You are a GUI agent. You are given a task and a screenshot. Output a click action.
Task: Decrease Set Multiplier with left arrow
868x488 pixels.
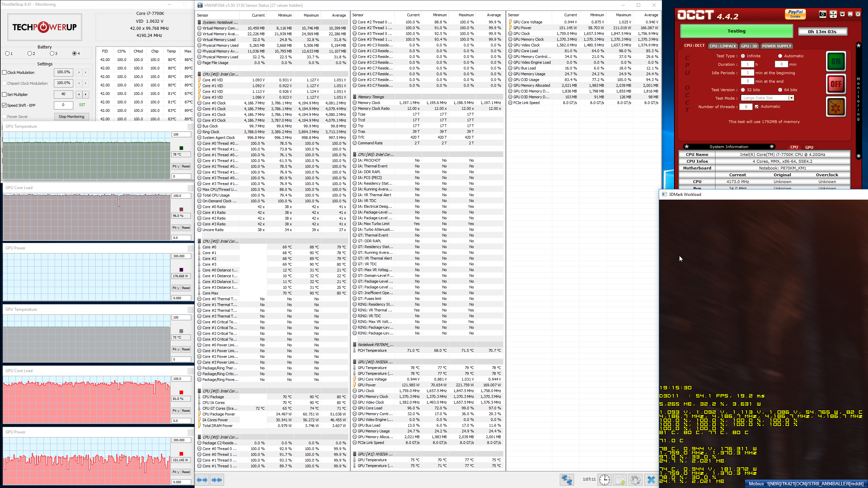pyautogui.click(x=79, y=95)
